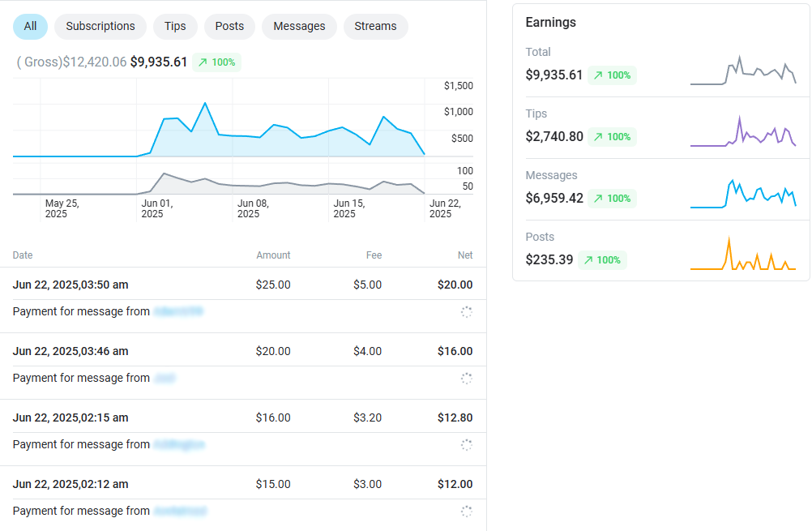Open the purple Tips sparkline chart

(742, 133)
